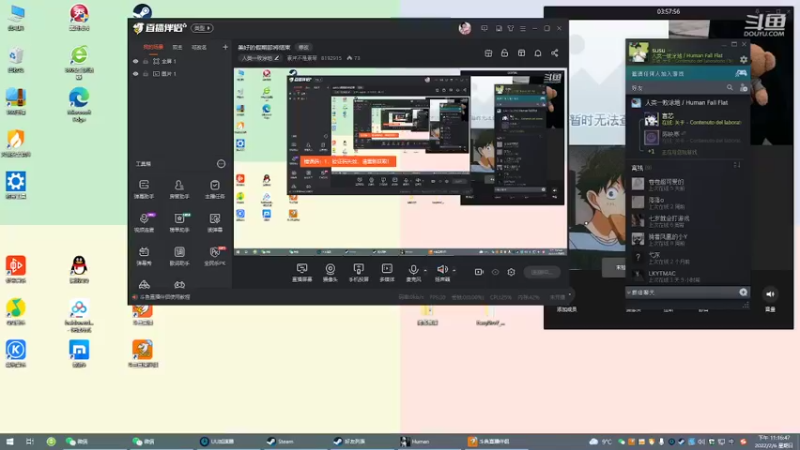
Task: Toggle the lock on the 图片 1 source
Action: point(145,74)
